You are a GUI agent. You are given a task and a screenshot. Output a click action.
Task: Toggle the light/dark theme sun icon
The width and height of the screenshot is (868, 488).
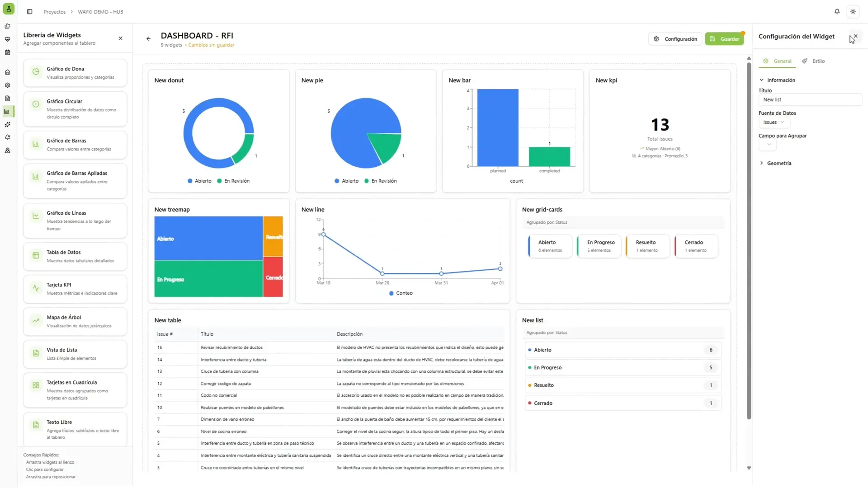tap(853, 12)
